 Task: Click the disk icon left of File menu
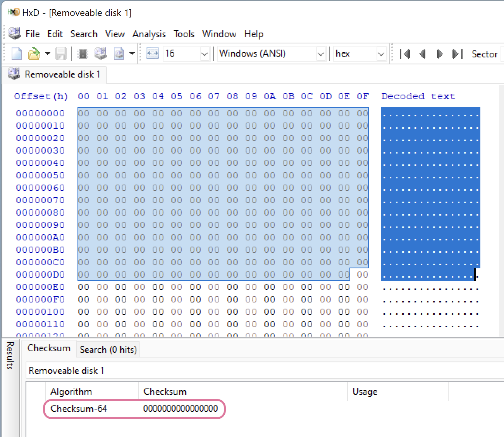(14, 33)
